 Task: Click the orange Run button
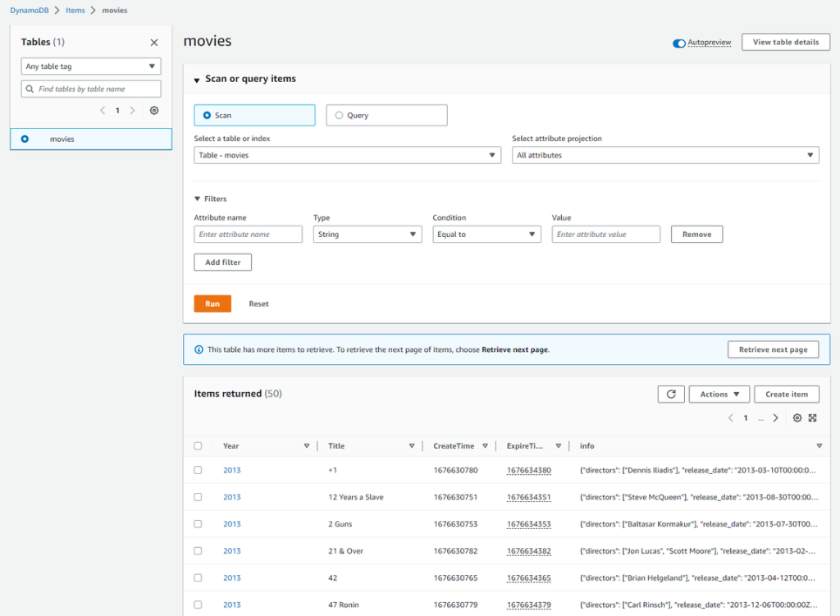(212, 303)
